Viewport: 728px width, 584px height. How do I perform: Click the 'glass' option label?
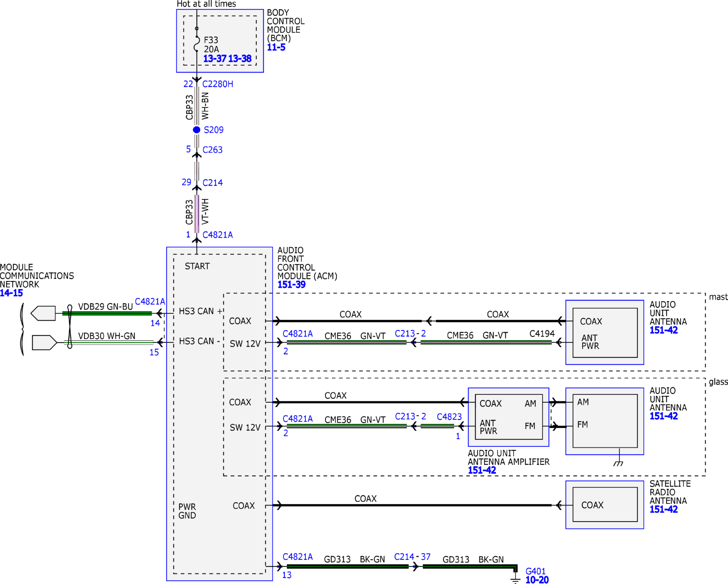tap(718, 382)
